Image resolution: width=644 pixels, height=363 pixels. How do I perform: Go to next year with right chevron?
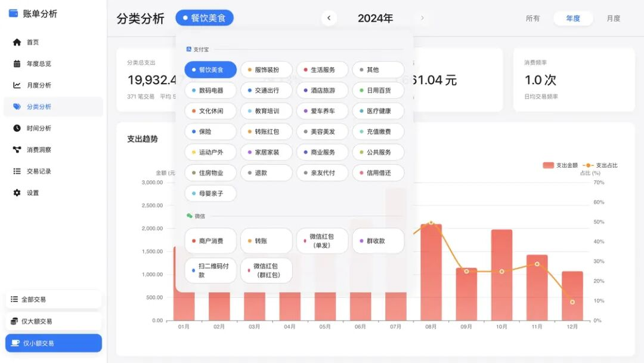(422, 18)
